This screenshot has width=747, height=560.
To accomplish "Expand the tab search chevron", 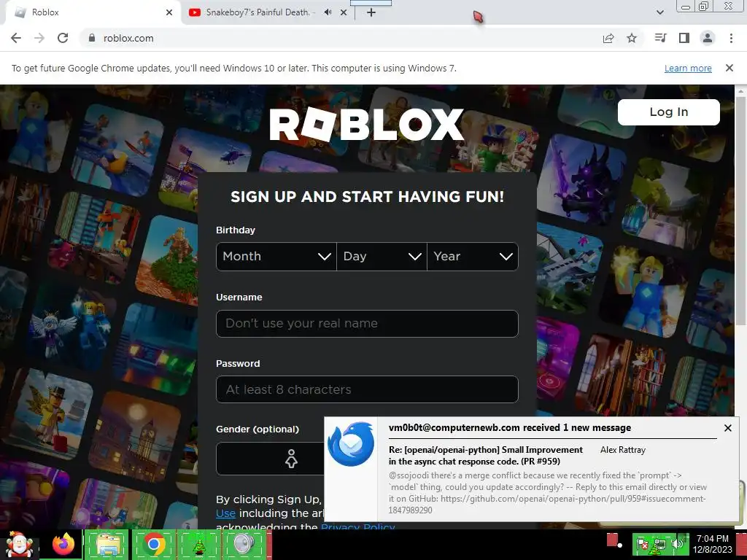I will click(x=659, y=12).
